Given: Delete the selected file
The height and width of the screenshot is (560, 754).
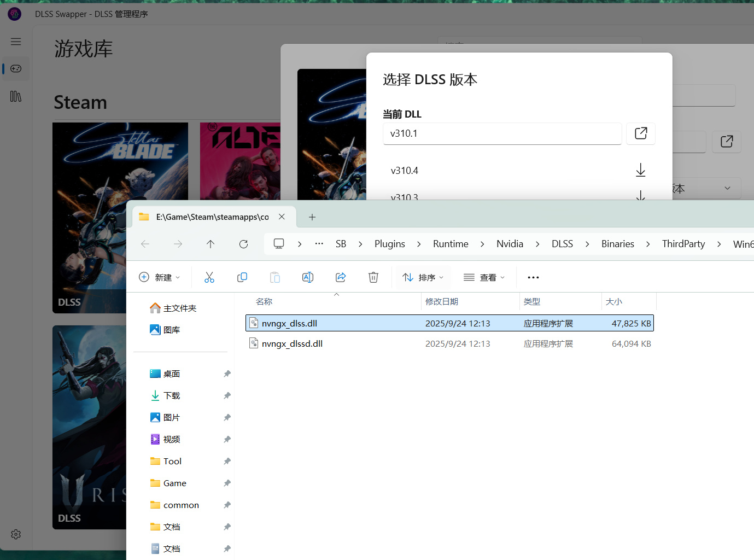Looking at the screenshot, I should 373,277.
